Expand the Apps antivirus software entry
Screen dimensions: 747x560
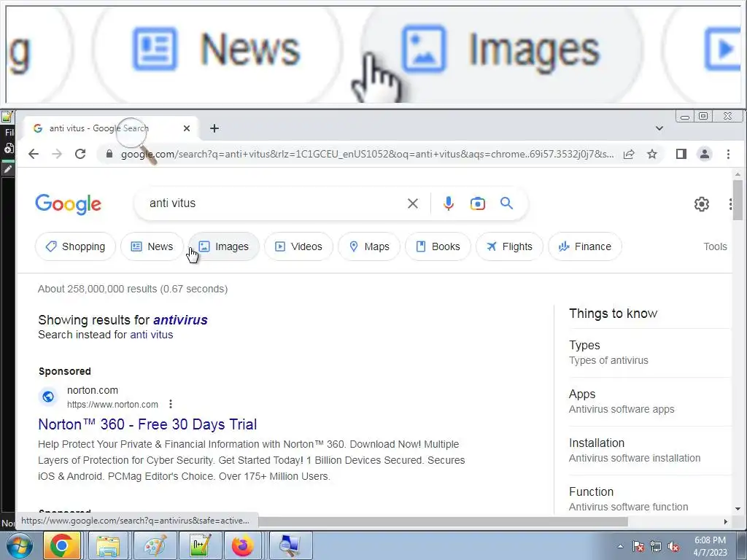click(x=649, y=402)
